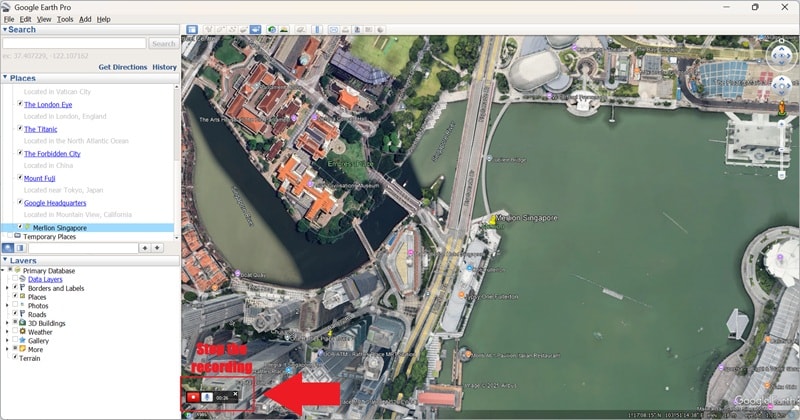Move selected place down with arrow button
The width and height of the screenshot is (800, 420).
coord(157,248)
